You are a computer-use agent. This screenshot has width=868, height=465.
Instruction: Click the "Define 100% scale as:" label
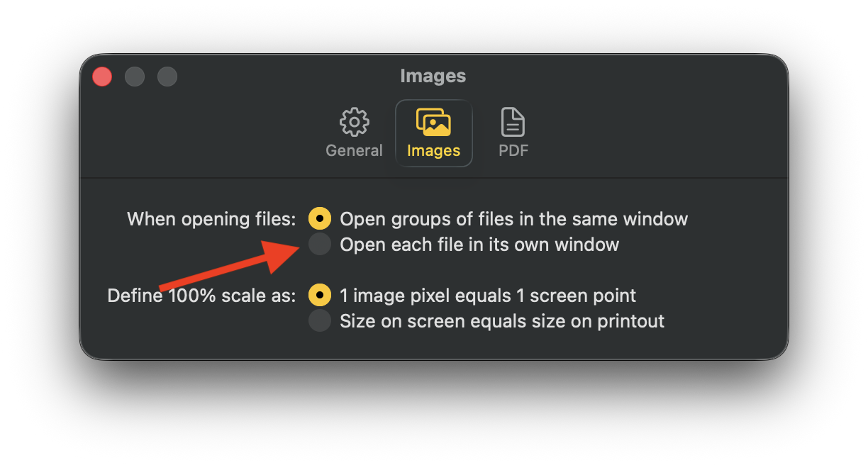click(201, 296)
